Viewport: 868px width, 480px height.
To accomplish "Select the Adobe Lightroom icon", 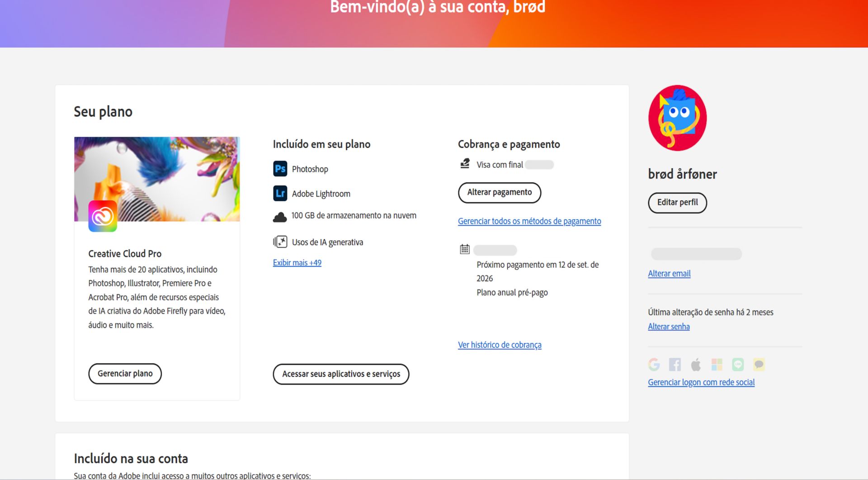I will pos(280,193).
